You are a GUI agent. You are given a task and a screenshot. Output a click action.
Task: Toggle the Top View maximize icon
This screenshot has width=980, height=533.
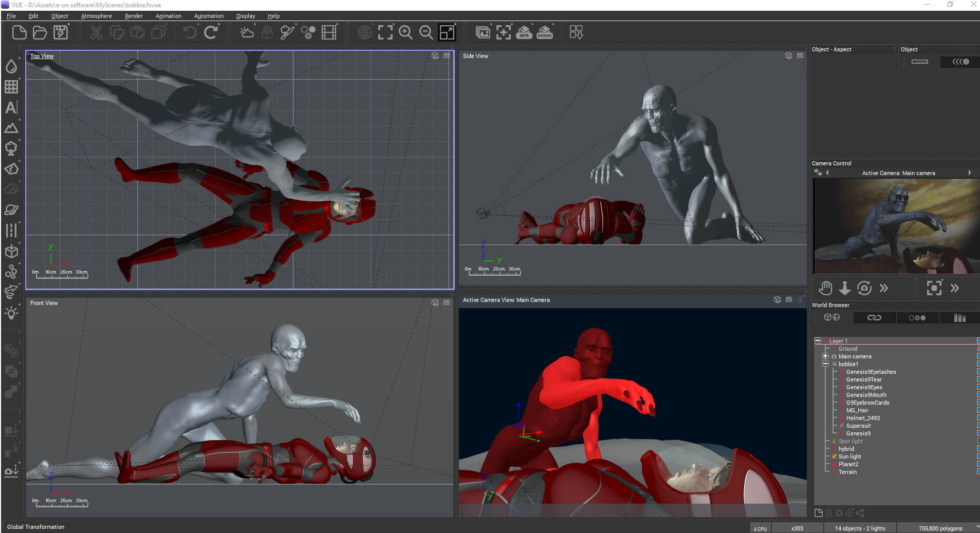(447, 55)
